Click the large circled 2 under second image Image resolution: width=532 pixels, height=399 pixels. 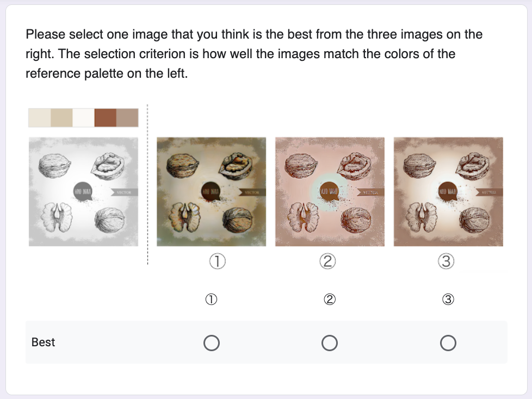pos(327,262)
